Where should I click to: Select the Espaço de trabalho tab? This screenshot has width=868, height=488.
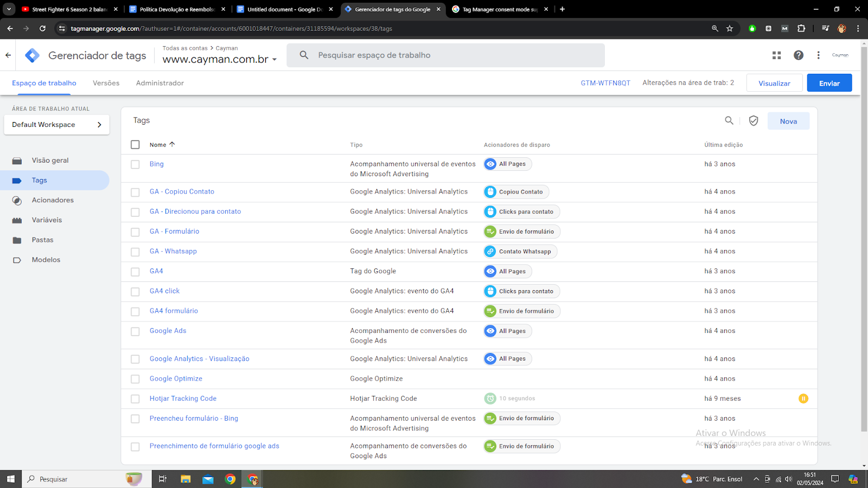coord(44,83)
